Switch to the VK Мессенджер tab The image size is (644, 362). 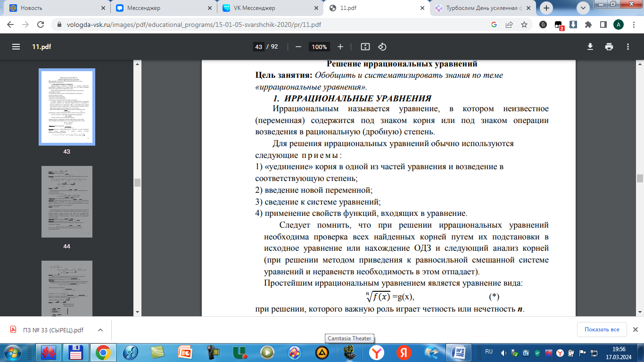coord(270,8)
